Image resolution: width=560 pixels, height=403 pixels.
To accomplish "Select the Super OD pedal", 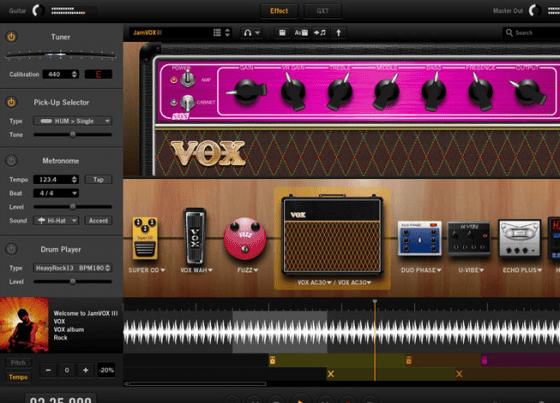I will point(145,238).
